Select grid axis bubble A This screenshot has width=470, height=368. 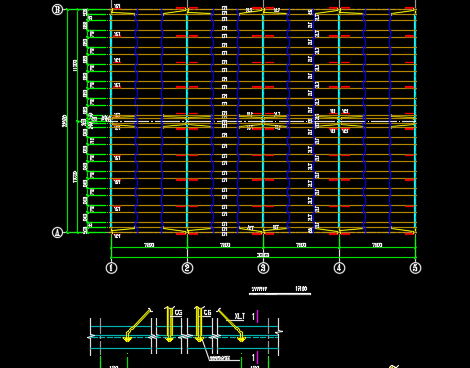(x=57, y=232)
